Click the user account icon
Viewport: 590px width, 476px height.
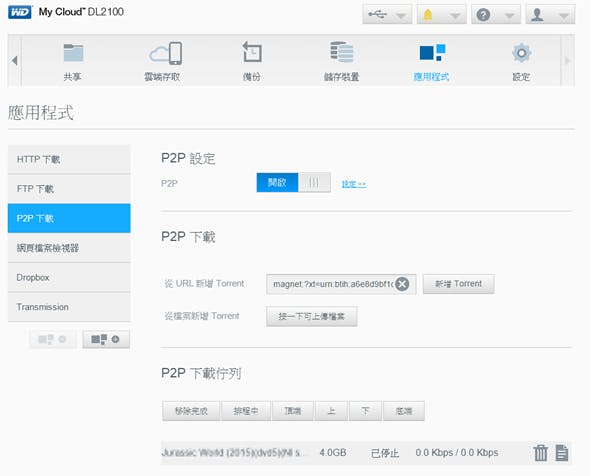pos(537,15)
